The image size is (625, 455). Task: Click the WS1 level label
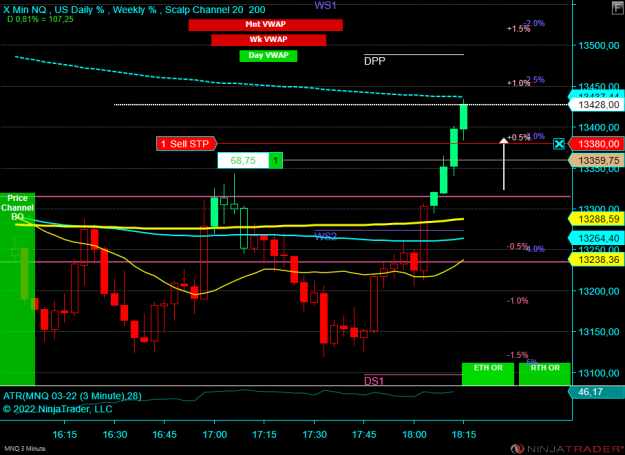pos(325,5)
